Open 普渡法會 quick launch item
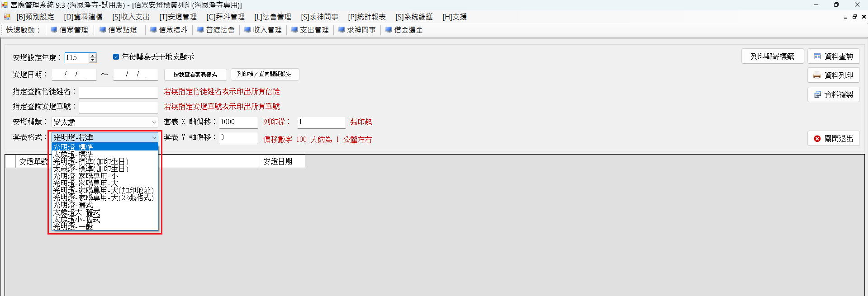The width and height of the screenshot is (868, 296). pyautogui.click(x=216, y=30)
